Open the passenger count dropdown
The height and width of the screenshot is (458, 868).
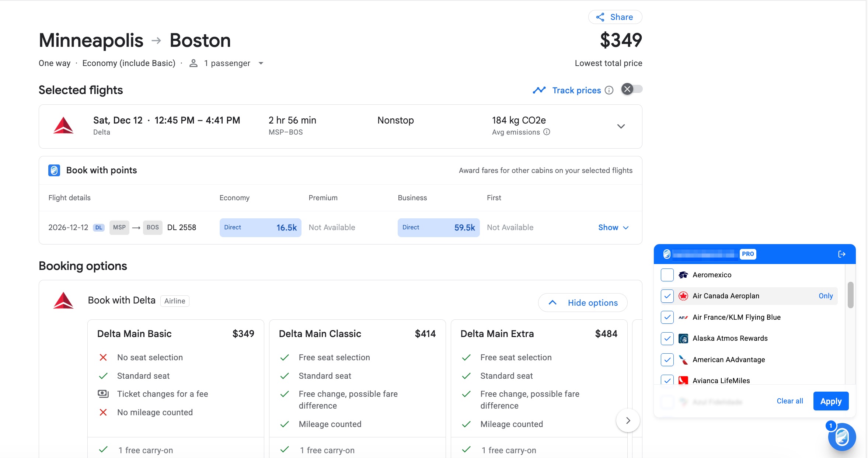pyautogui.click(x=261, y=63)
